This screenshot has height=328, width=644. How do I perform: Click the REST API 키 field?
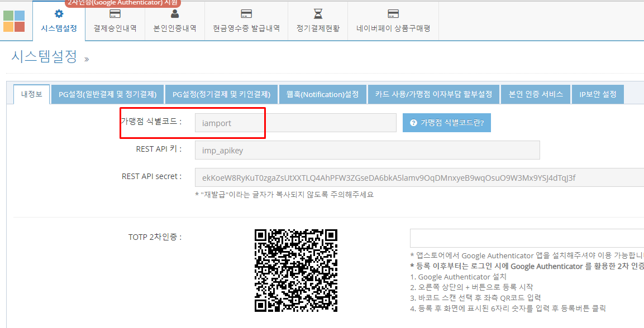pos(367,150)
